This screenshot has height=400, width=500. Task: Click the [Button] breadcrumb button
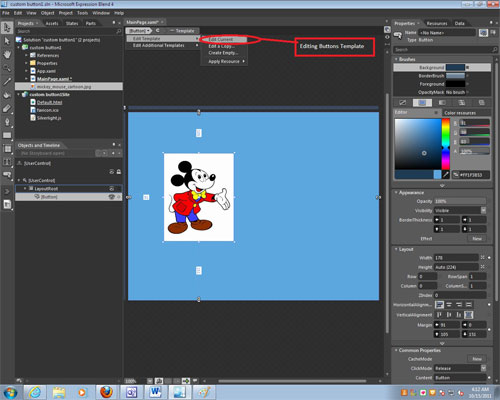pyautogui.click(x=138, y=31)
